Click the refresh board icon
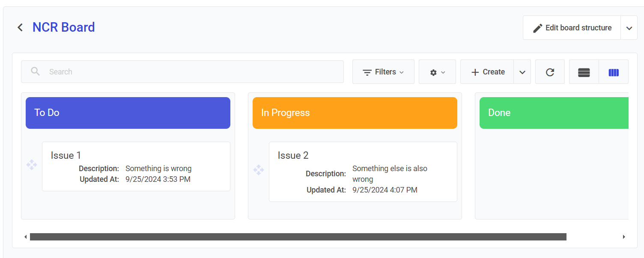Screen dimensions: 644x258 click(550, 72)
